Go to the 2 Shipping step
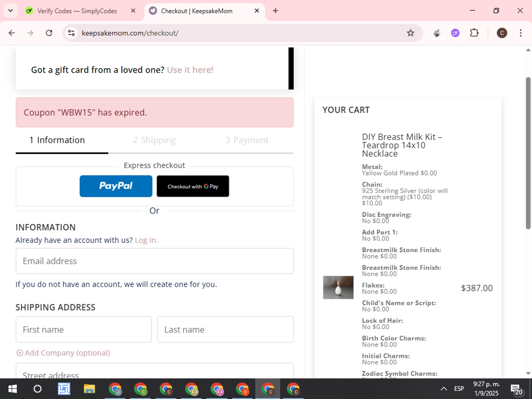 coord(154,140)
